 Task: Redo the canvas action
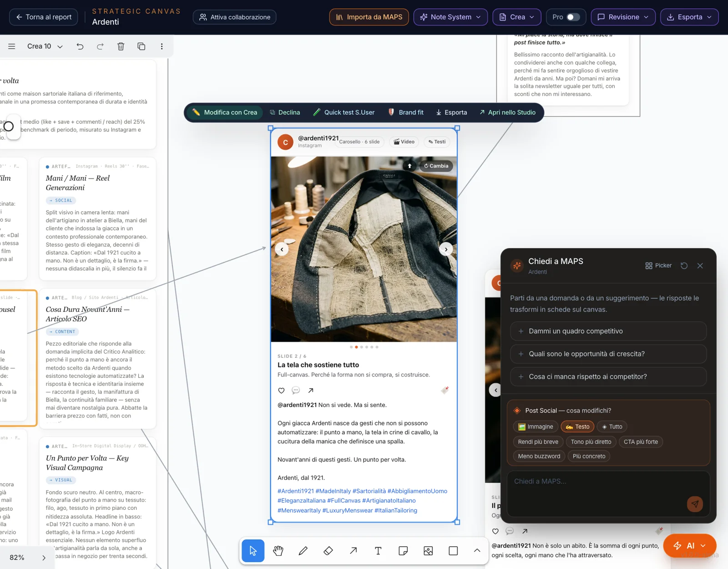coord(100,46)
